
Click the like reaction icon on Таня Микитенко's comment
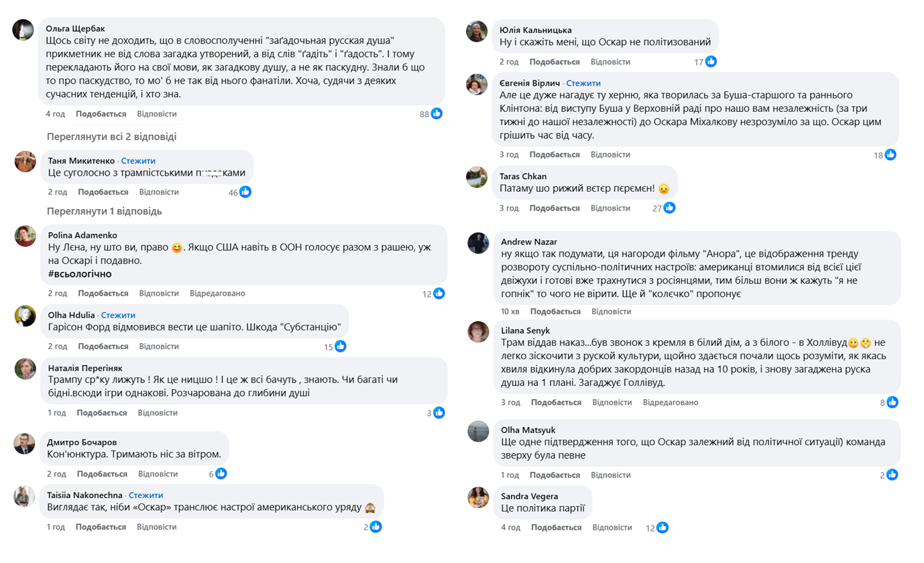click(x=245, y=192)
